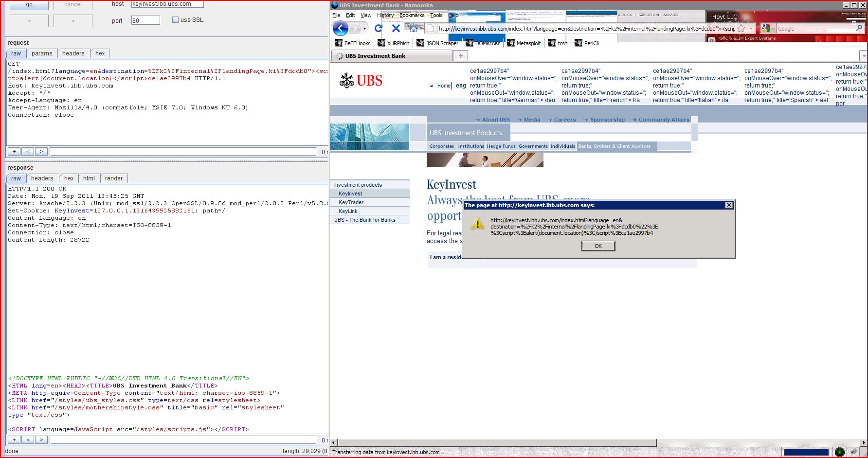Switch to request hex tab
Viewport: 868px width, 458px height.
click(100, 53)
